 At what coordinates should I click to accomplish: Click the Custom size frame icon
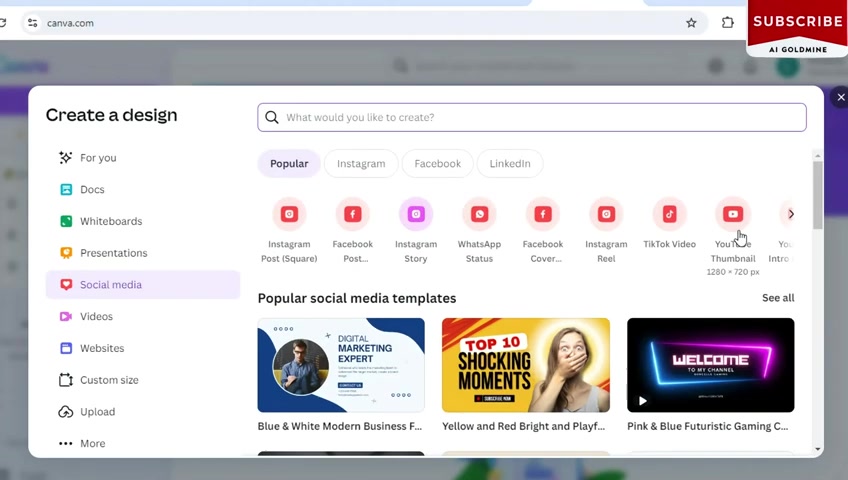66,380
